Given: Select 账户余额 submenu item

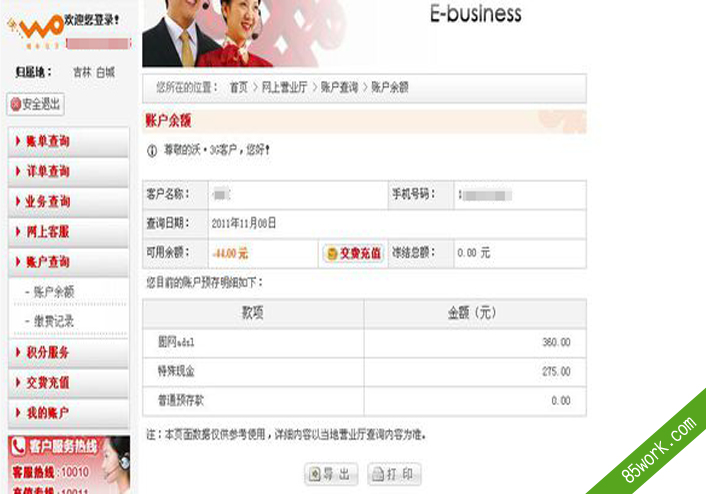Looking at the screenshot, I should (x=54, y=292).
